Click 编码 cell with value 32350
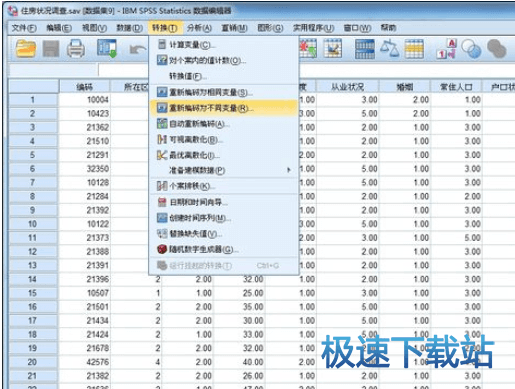 tap(85, 169)
